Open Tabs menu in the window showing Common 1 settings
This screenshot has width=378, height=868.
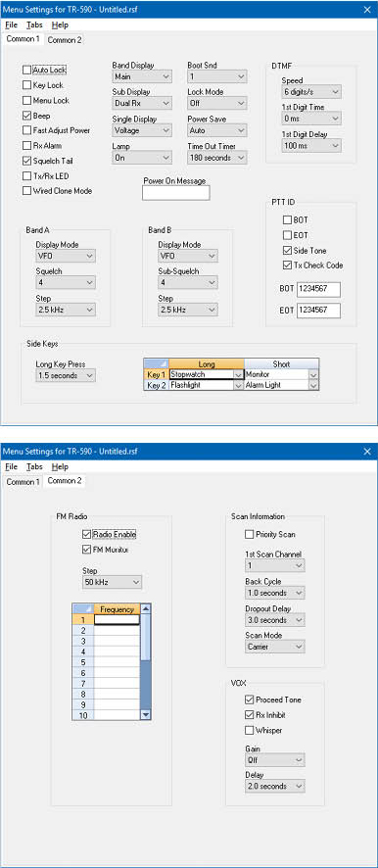pyautogui.click(x=34, y=24)
